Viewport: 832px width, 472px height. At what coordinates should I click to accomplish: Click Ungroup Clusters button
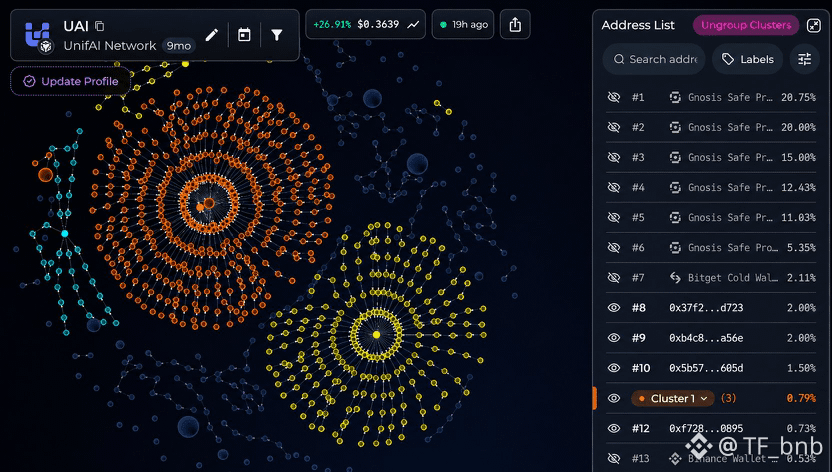click(x=746, y=25)
